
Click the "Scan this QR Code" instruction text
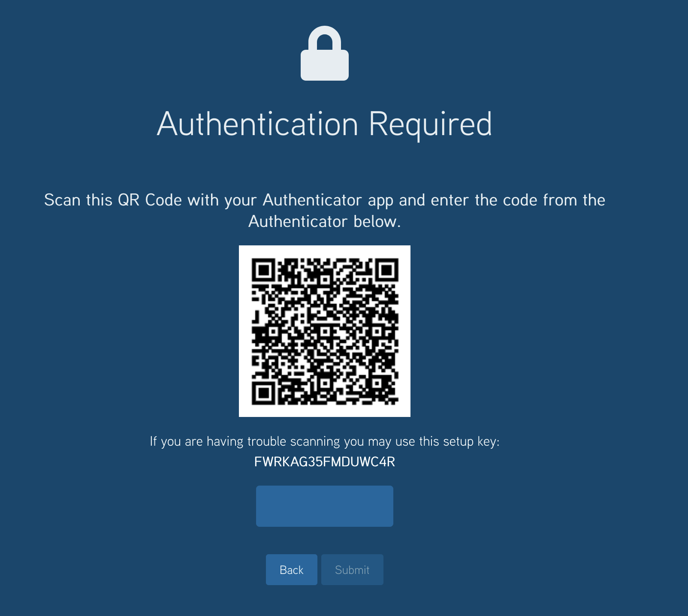click(113, 200)
